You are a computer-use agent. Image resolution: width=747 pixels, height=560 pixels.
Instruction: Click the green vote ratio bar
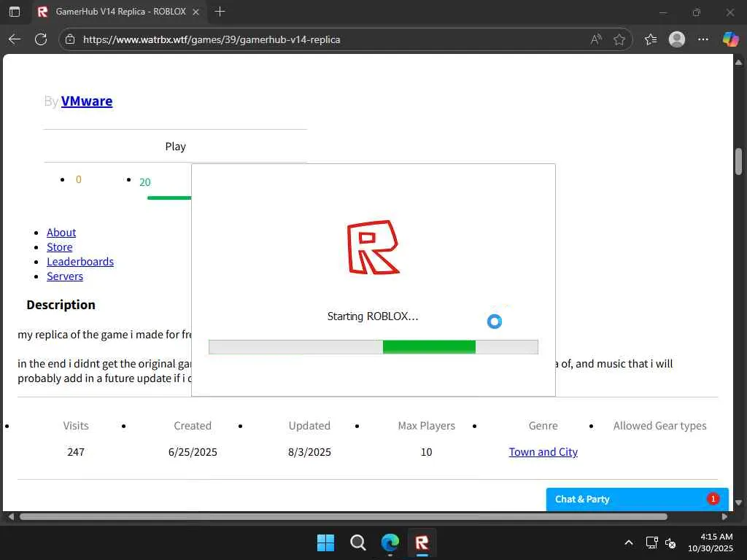coord(169,198)
